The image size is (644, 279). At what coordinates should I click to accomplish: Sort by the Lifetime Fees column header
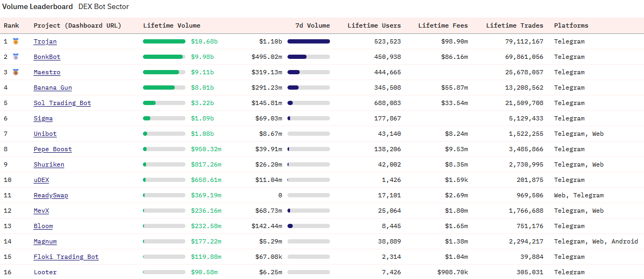(443, 25)
